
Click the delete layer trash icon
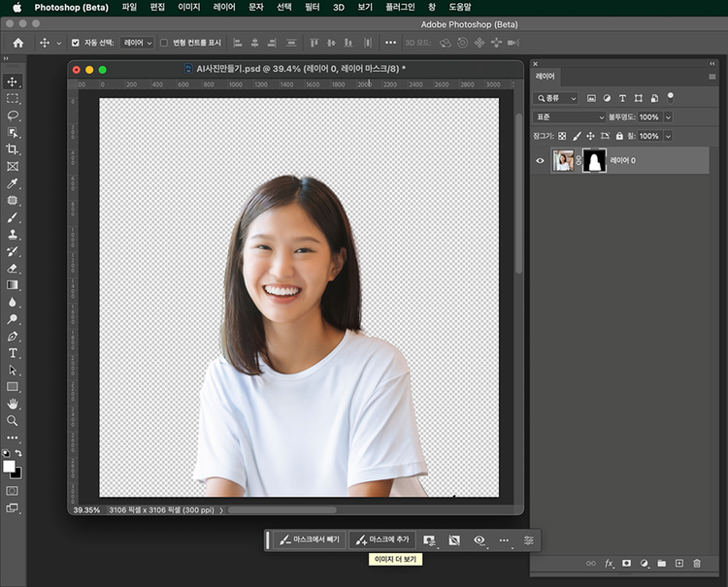(x=696, y=563)
